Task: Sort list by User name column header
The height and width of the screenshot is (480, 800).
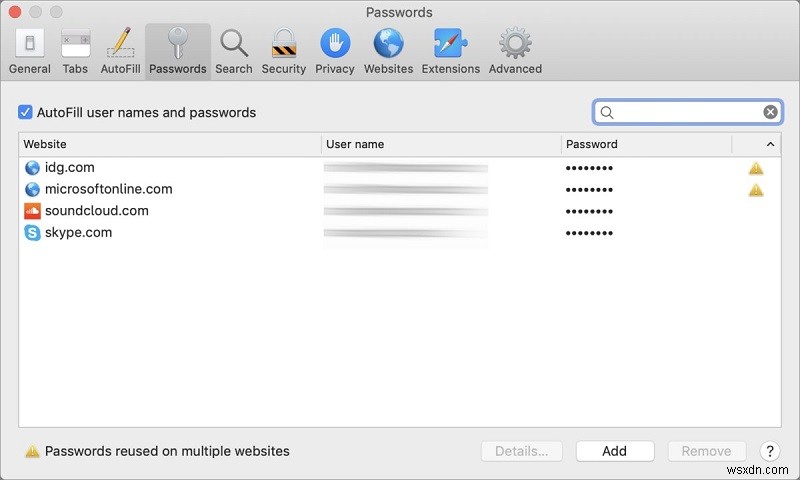Action: (x=441, y=144)
